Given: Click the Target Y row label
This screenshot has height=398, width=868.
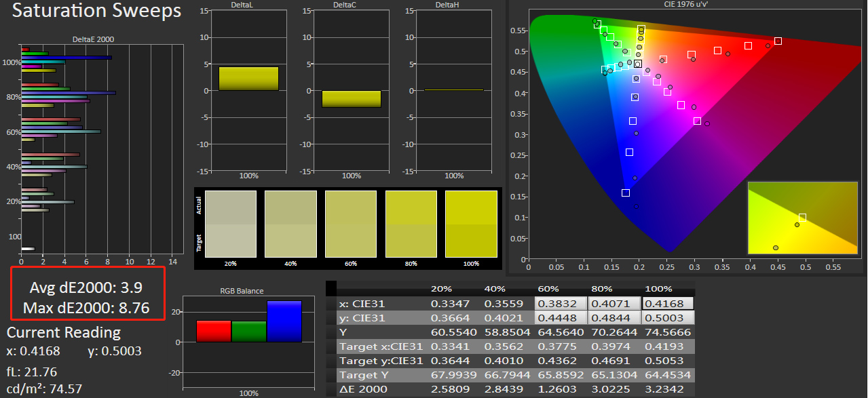Looking at the screenshot, I should (366, 375).
